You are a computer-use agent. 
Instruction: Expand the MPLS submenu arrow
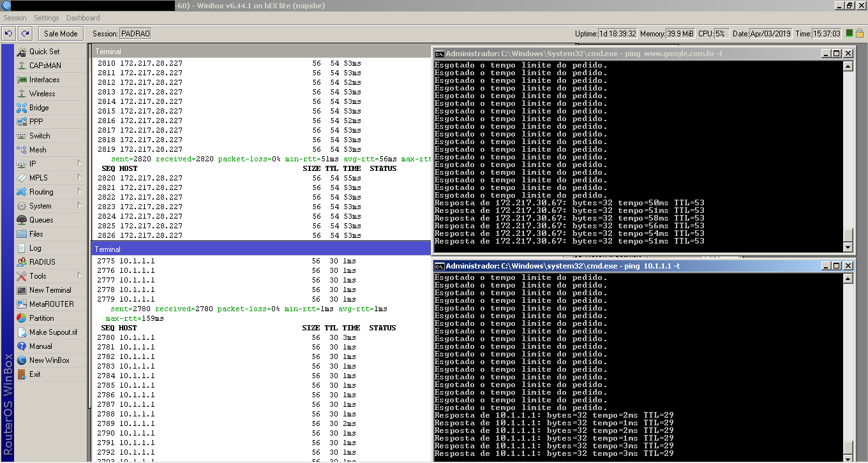click(x=79, y=178)
